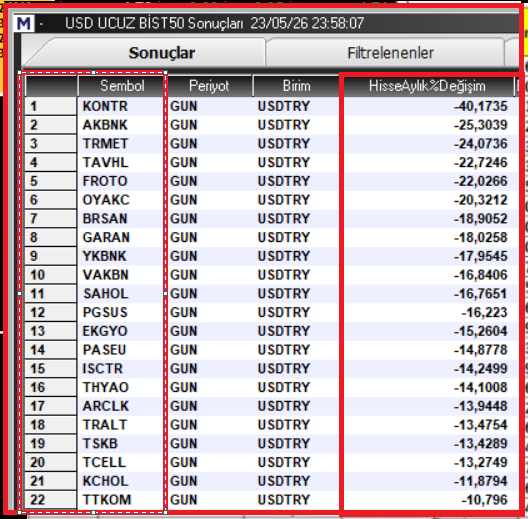Viewport: 528px width, 519px height.
Task: Click the value -14,1008 for THYAO
Action: (481, 387)
